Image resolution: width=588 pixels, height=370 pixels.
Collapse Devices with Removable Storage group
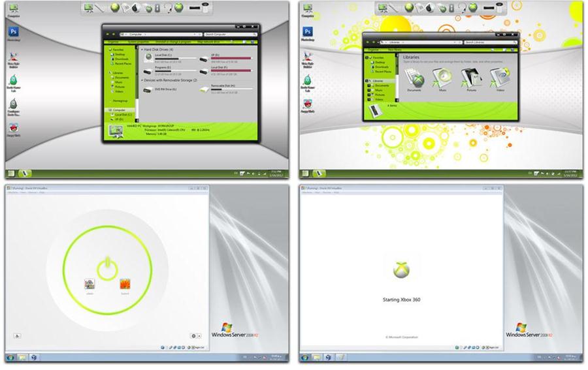point(143,80)
